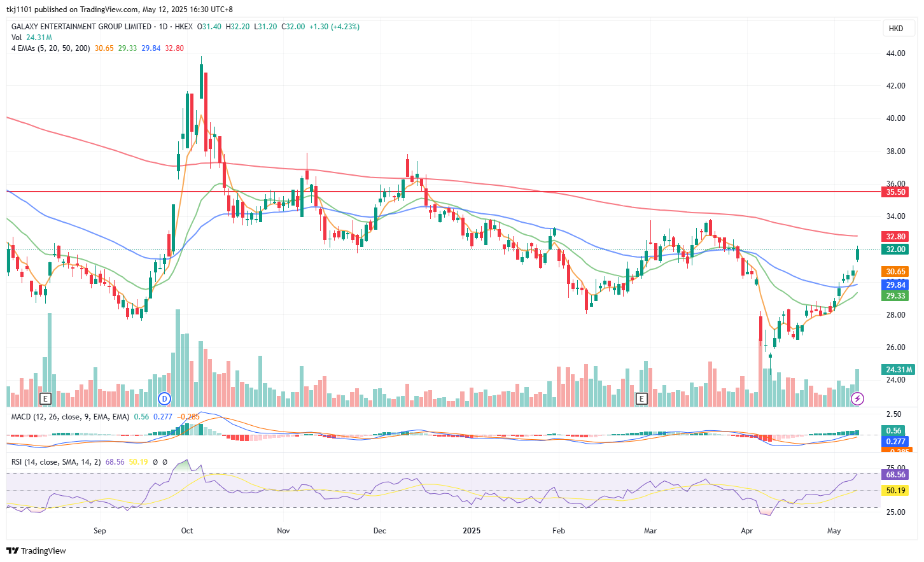Click the 40.00 price axis tick
The width and height of the screenshot is (924, 562).
tap(896, 118)
